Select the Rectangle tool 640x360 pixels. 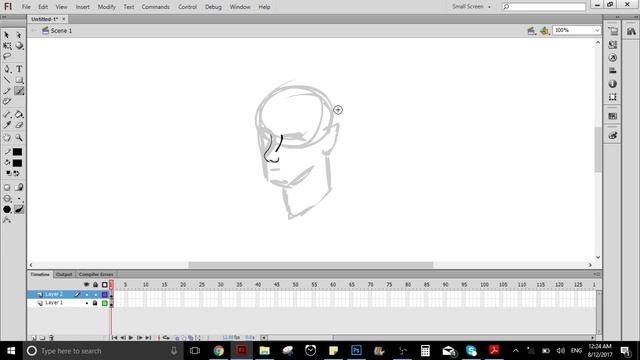point(19,80)
